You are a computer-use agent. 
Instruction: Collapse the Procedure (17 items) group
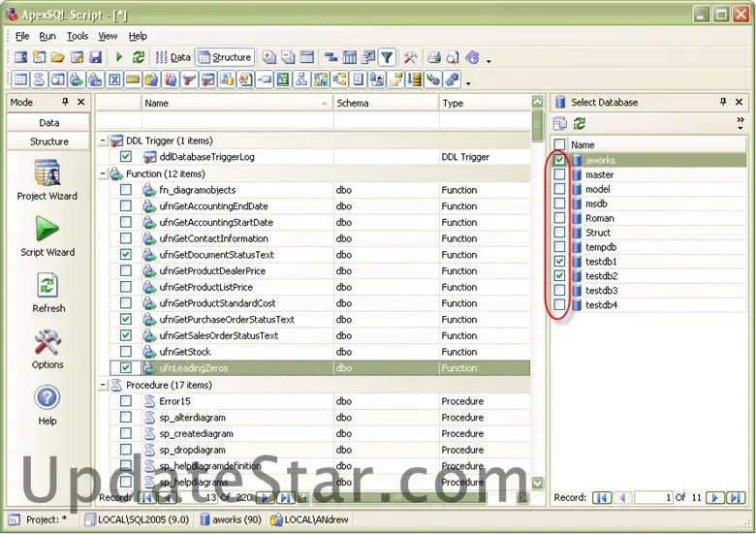103,385
